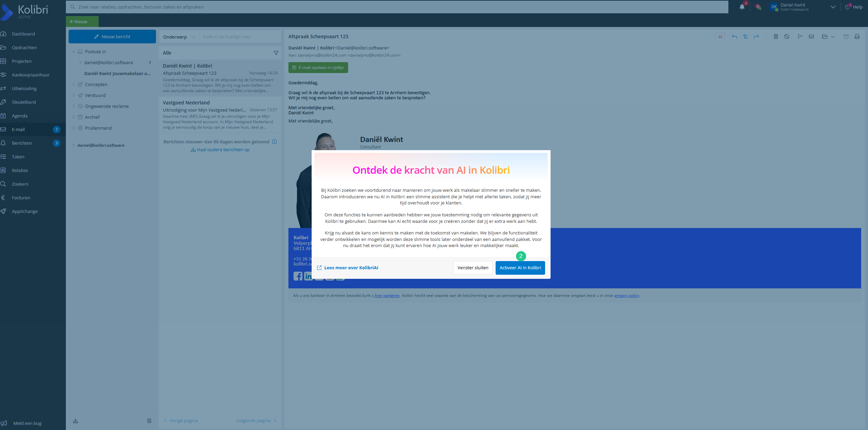The image size is (868, 430).
Task: Go to Dashboard in sidebar
Action: (23, 34)
